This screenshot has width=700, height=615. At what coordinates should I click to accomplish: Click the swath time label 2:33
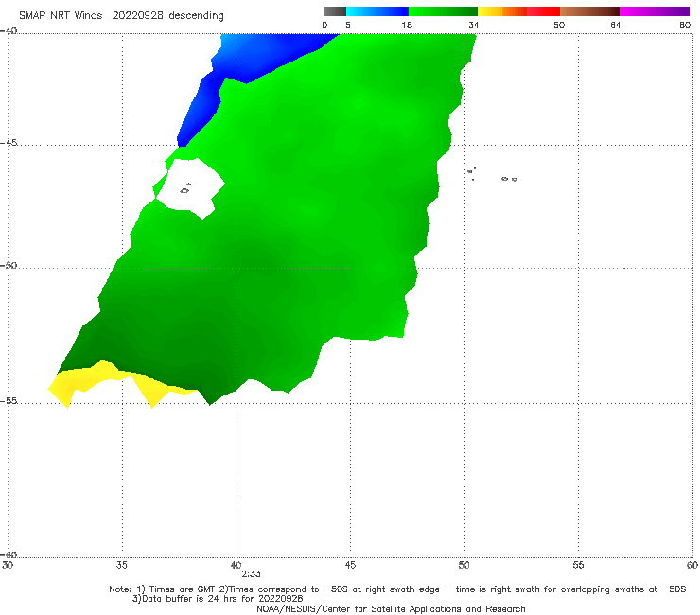[x=251, y=574]
